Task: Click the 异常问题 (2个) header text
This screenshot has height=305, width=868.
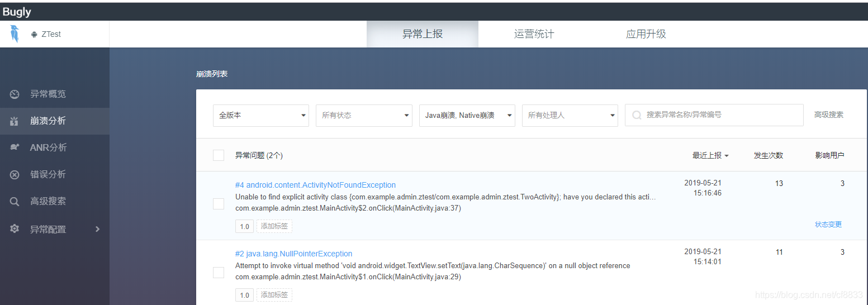Action: pos(259,155)
